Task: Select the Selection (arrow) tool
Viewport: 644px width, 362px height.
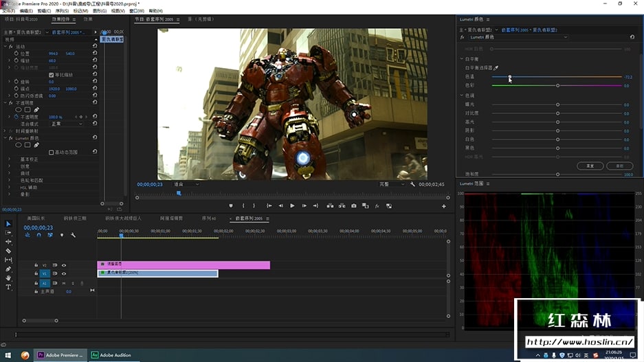Action: point(8,224)
